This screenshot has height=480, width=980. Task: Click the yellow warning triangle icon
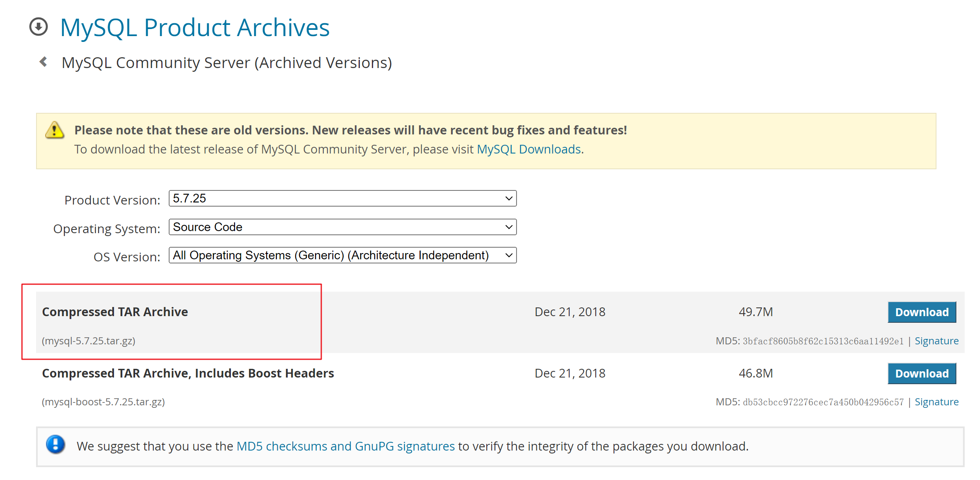click(x=55, y=130)
